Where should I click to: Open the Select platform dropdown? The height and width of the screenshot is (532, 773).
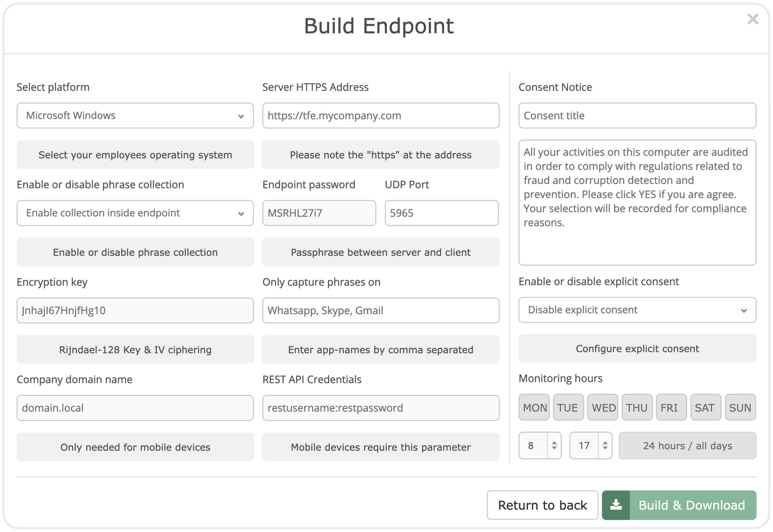coord(135,115)
